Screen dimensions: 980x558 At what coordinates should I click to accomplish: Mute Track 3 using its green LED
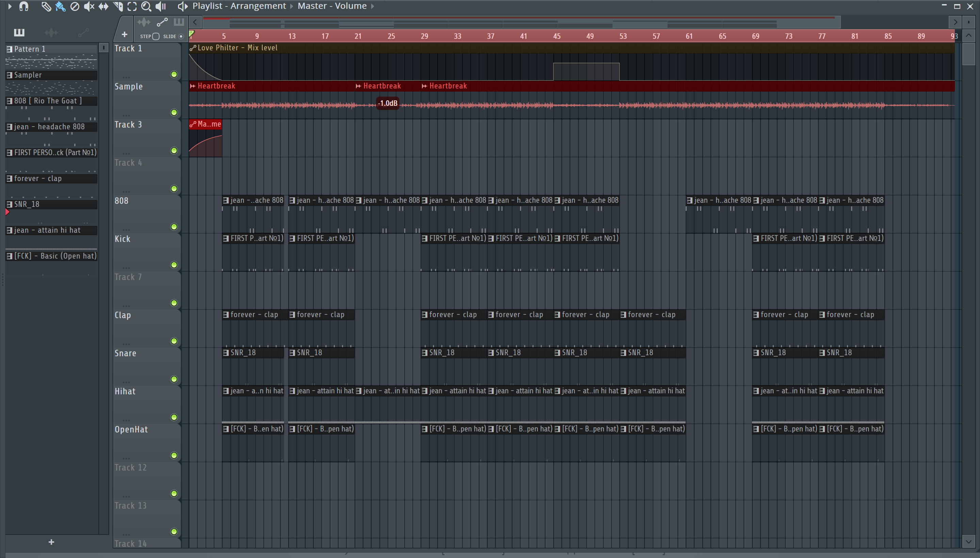click(174, 151)
